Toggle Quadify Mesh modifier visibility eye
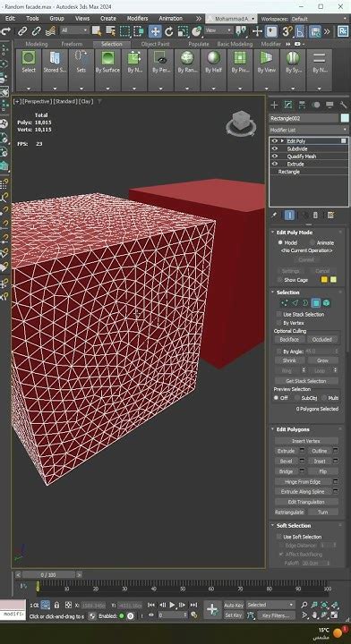The image size is (351, 644). [x=275, y=156]
